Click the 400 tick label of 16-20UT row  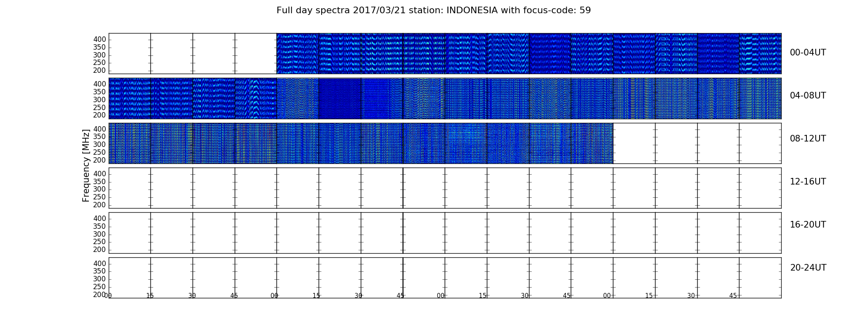(x=100, y=218)
